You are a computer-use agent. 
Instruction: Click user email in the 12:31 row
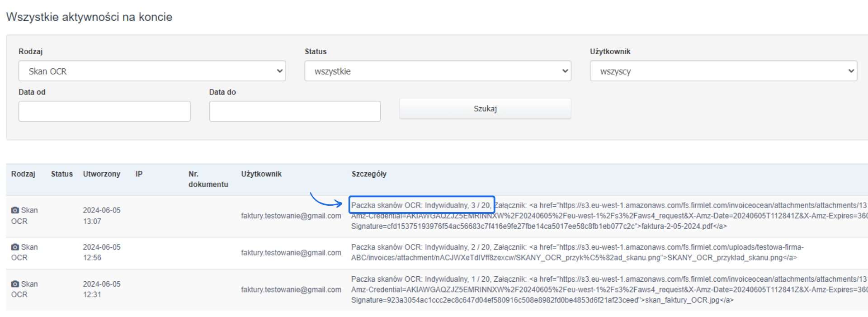291,289
